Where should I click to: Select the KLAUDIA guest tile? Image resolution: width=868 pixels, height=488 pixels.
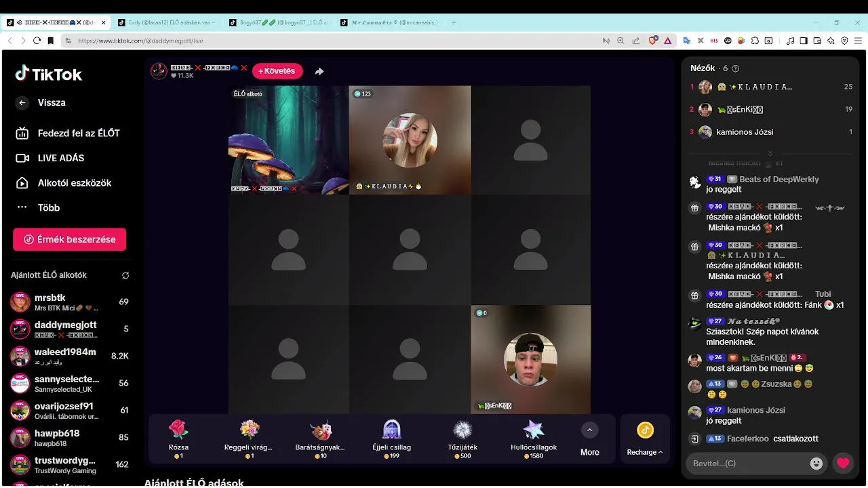[x=410, y=140]
